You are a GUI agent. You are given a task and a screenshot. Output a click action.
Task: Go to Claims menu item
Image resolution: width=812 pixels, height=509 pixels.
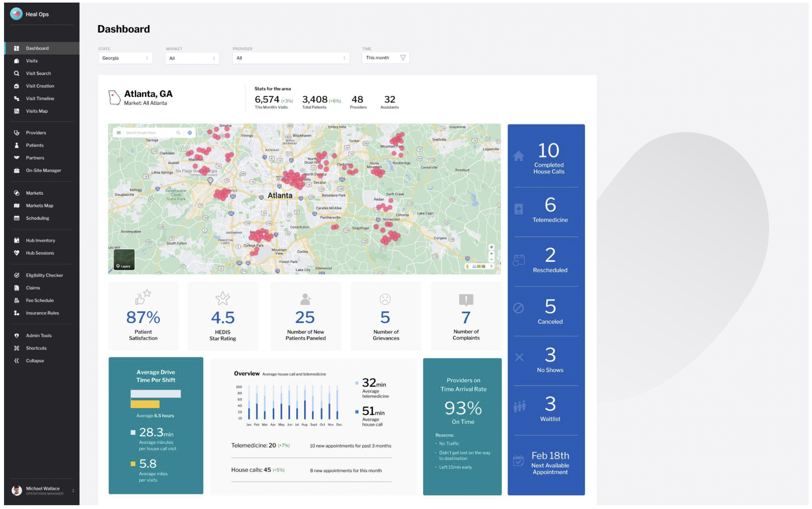click(33, 288)
